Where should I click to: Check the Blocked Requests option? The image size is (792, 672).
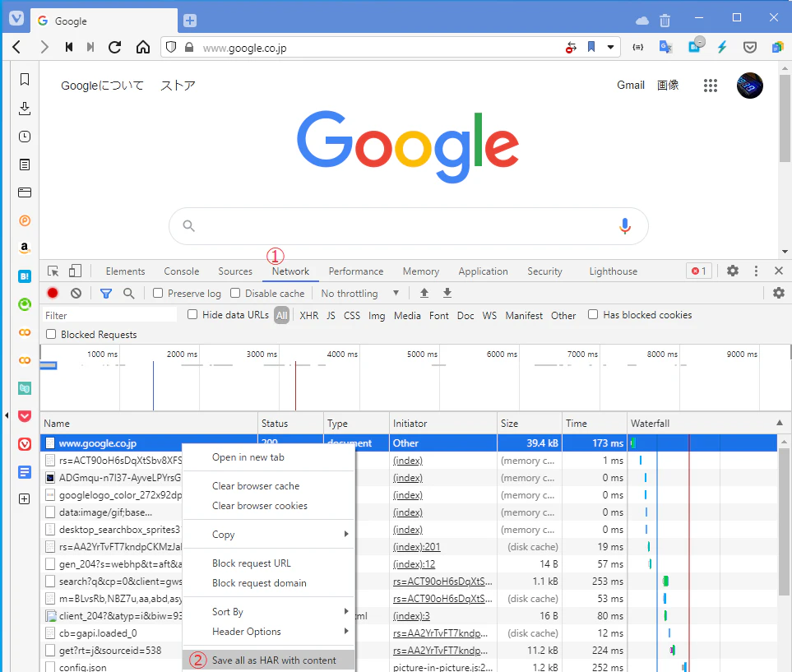(51, 334)
